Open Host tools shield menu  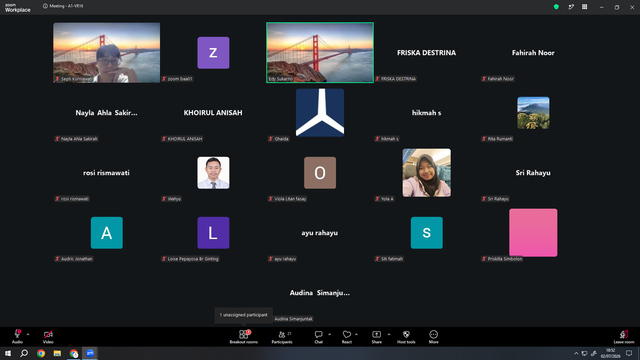point(406,336)
